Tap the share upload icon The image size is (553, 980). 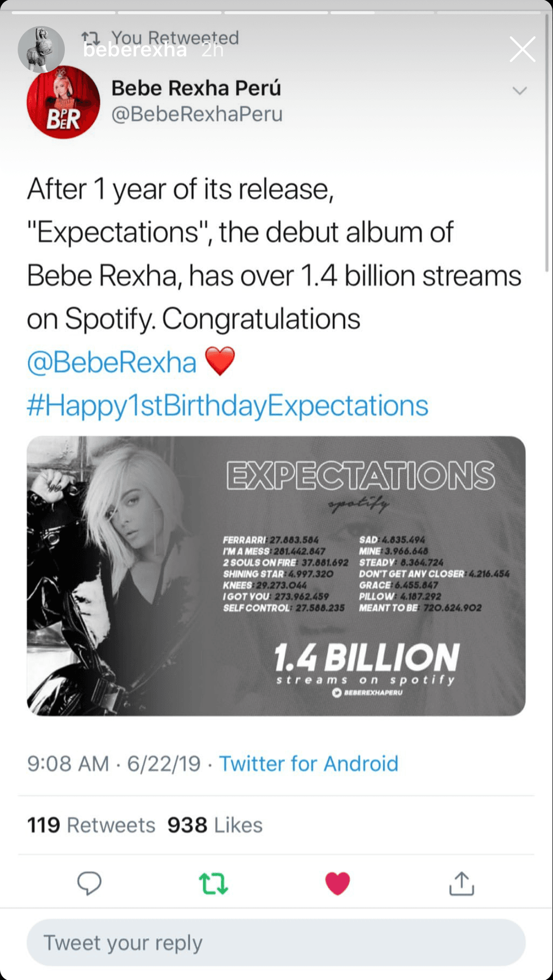[x=462, y=883]
